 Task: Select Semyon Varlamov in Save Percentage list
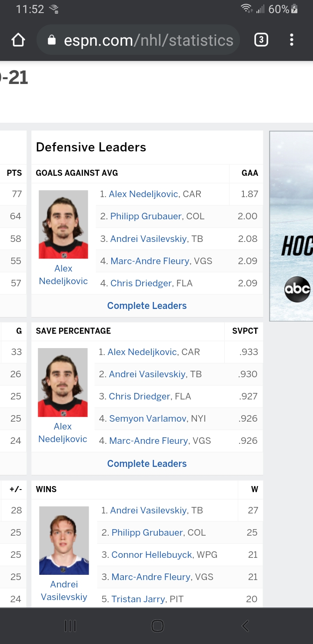(149, 419)
